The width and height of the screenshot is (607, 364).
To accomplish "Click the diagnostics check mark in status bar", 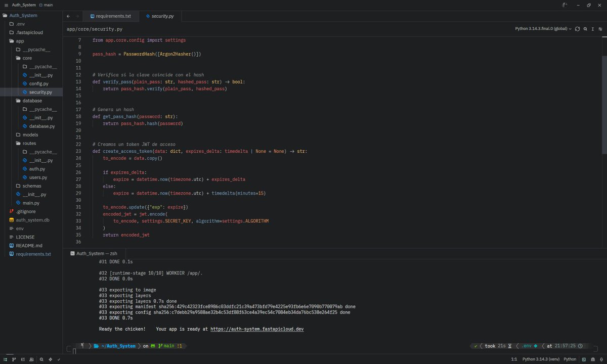I will [x=59, y=359].
